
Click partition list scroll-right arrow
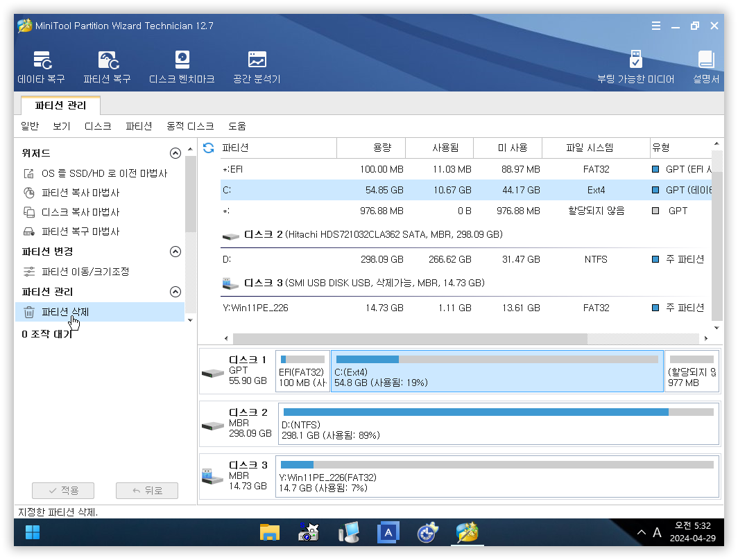705,338
